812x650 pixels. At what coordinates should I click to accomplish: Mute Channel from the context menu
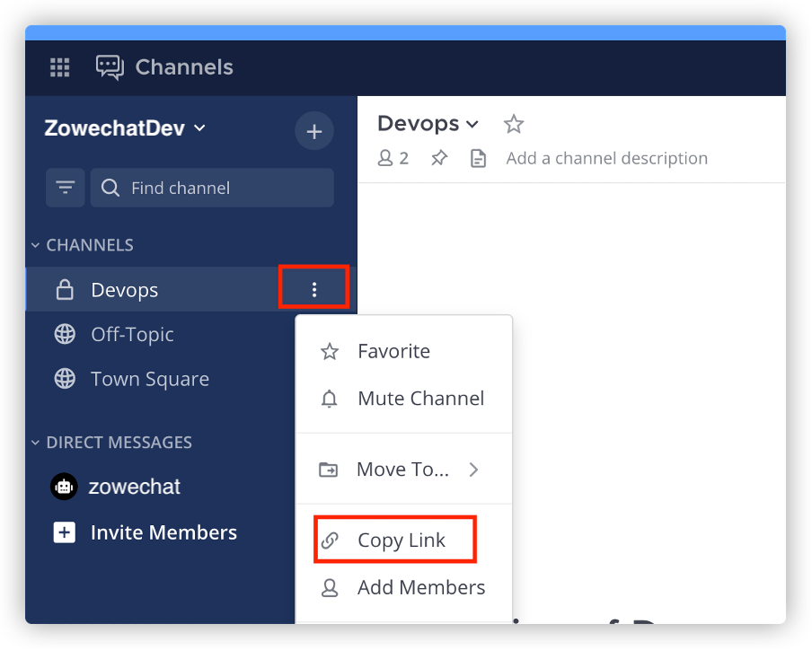click(x=420, y=398)
